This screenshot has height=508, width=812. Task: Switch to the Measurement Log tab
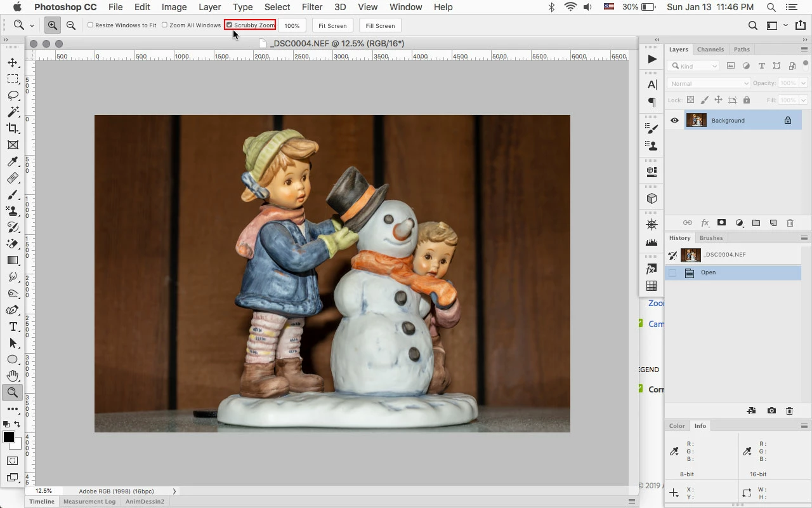[x=89, y=501]
